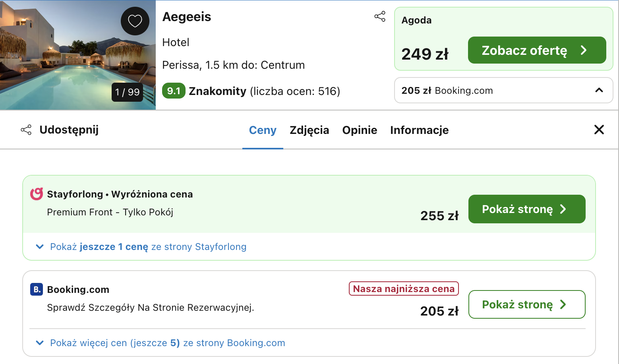Click the Stayforlong logo icon
Screen dimensions: 619x364
pyautogui.click(x=37, y=194)
